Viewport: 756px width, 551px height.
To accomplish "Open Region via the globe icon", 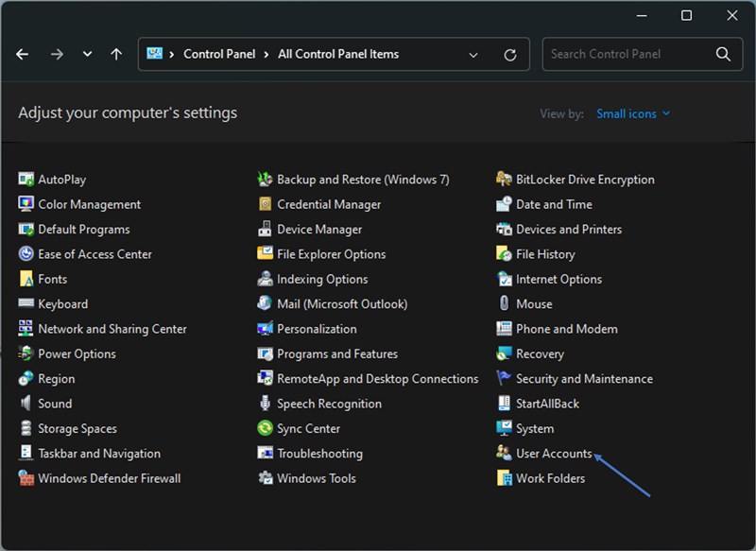I will point(26,379).
